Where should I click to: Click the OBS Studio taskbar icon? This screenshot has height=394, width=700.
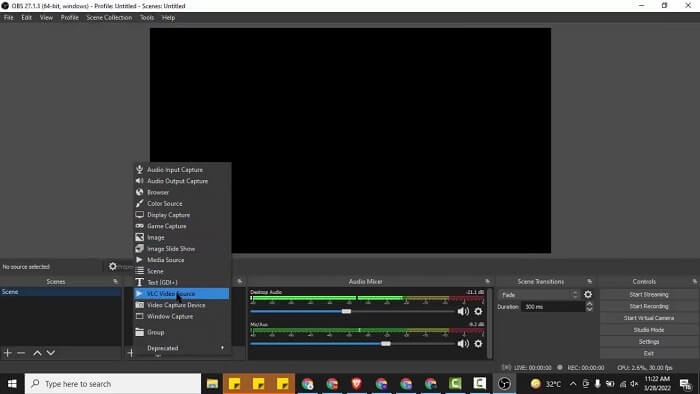pyautogui.click(x=504, y=384)
